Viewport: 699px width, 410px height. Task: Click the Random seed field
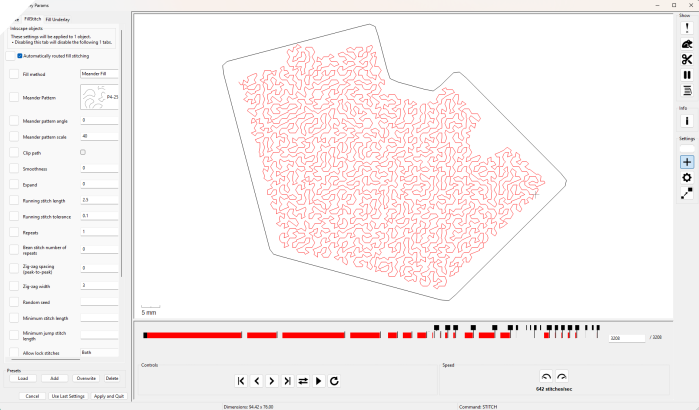point(99,302)
